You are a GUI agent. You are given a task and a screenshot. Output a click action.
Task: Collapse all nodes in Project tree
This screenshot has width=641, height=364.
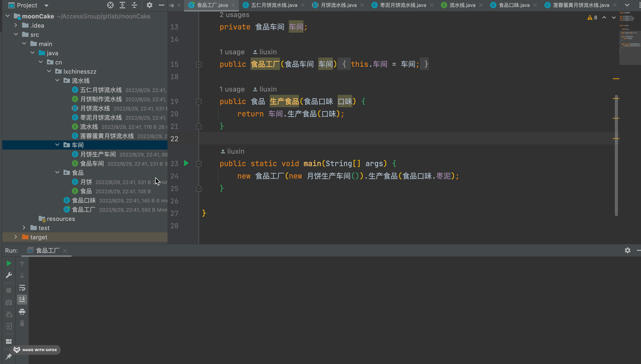point(134,5)
